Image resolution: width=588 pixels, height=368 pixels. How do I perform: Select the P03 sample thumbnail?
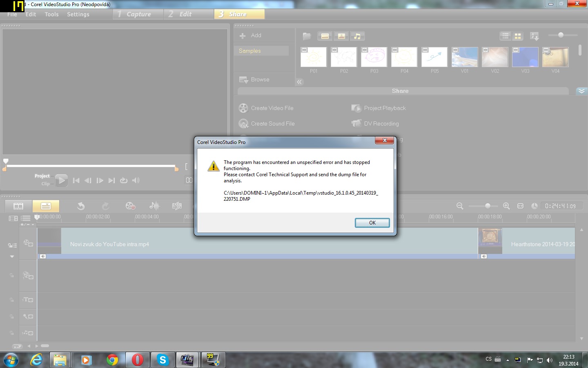(x=374, y=57)
